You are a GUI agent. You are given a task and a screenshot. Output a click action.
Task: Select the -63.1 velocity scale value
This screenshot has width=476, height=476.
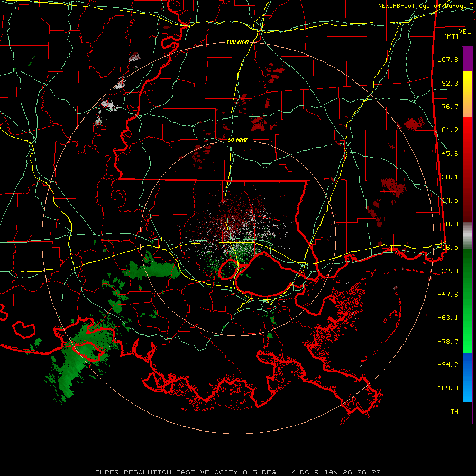(x=448, y=318)
